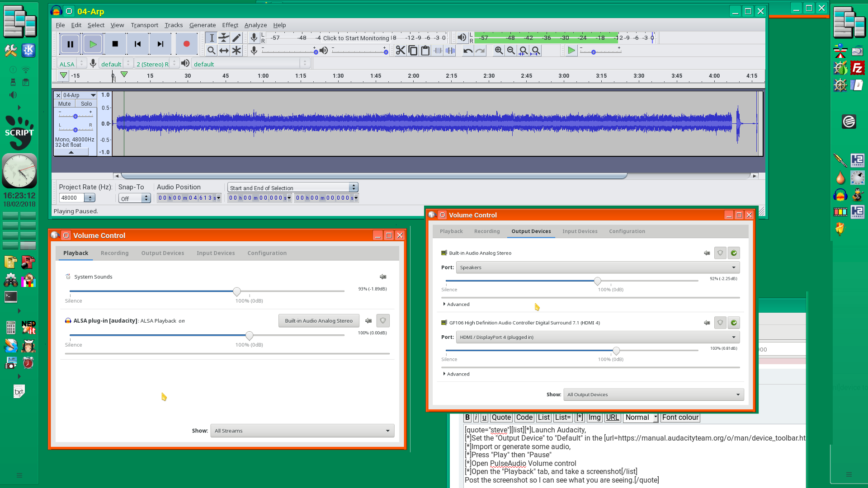Viewport: 868px width, 488px height.
Task: Click the Quote button in the forum editor
Action: point(501,417)
